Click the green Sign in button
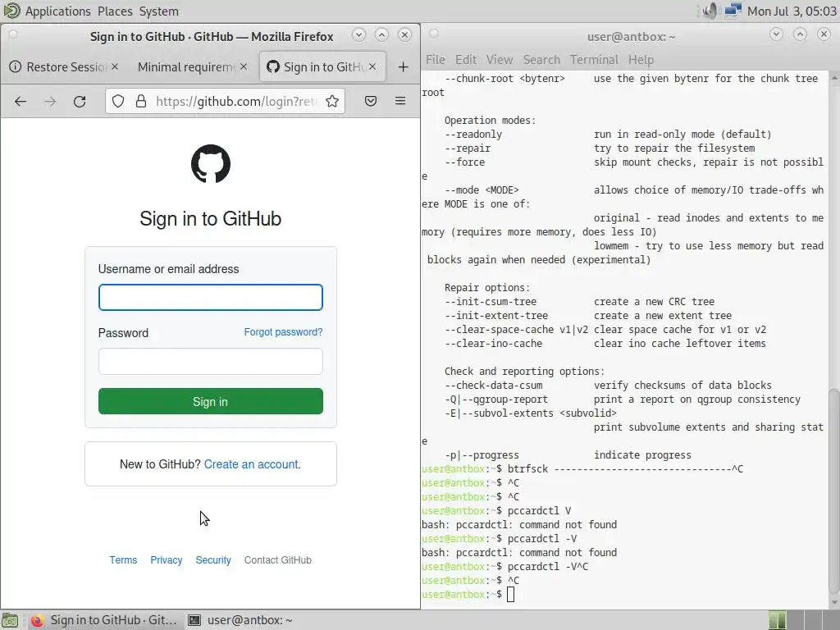 [x=211, y=401]
